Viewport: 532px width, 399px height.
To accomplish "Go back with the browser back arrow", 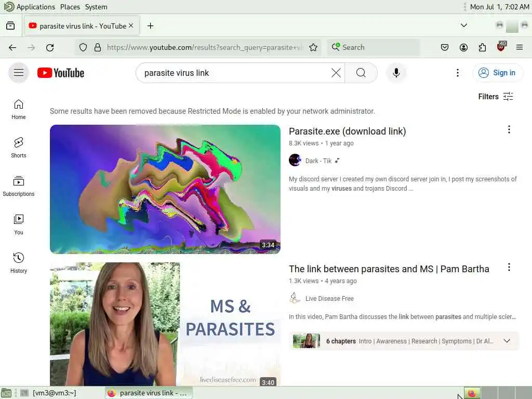I will (x=12, y=47).
